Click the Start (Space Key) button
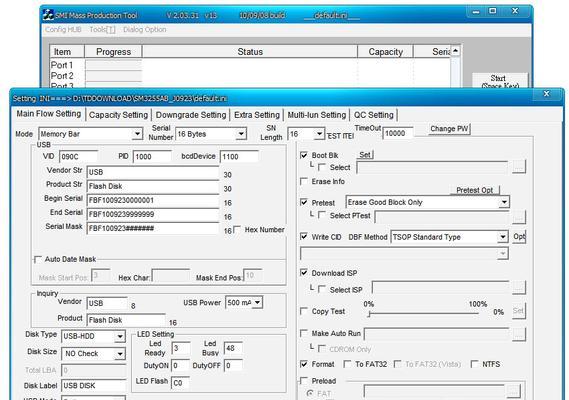The image size is (569, 400). click(x=499, y=81)
